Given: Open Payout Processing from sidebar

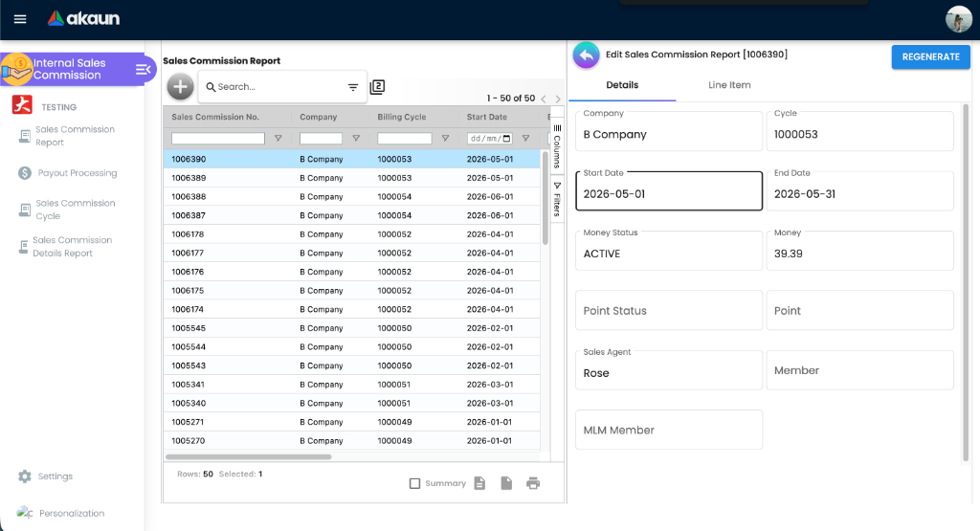Looking at the screenshot, I should point(68,173).
